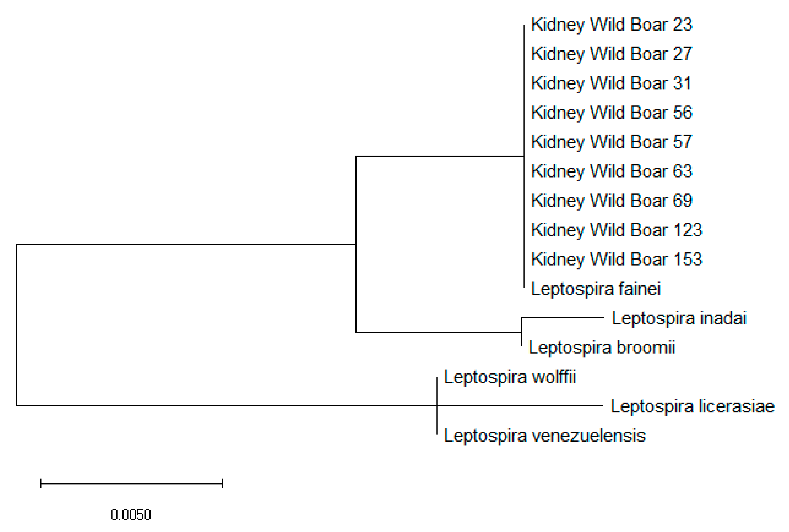The width and height of the screenshot is (789, 532).
Task: Click the Kidney Wild Boar 23 label
Action: click(x=611, y=25)
